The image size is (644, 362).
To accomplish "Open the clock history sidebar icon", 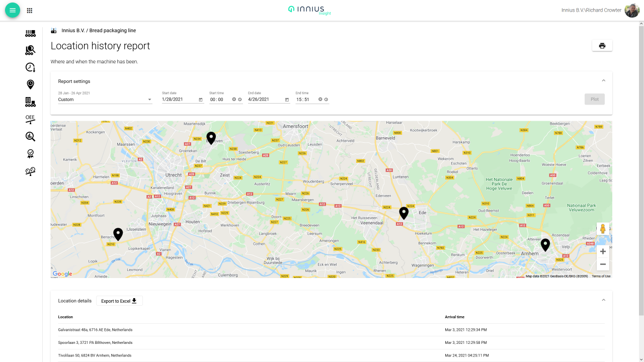I will pyautogui.click(x=30, y=67).
